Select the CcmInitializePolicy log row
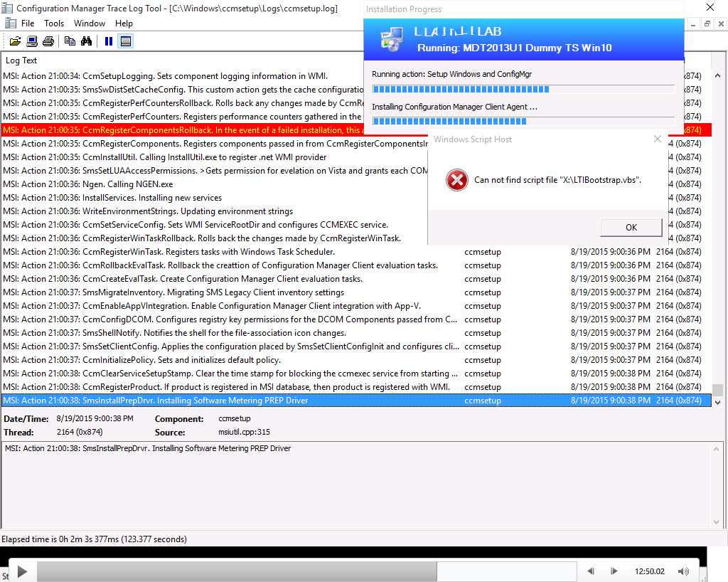 357,360
